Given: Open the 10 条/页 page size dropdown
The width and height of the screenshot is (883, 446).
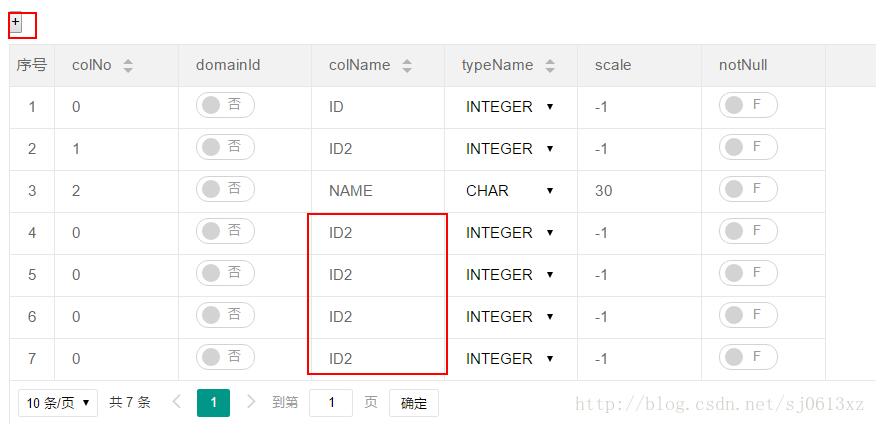Looking at the screenshot, I should (x=58, y=403).
